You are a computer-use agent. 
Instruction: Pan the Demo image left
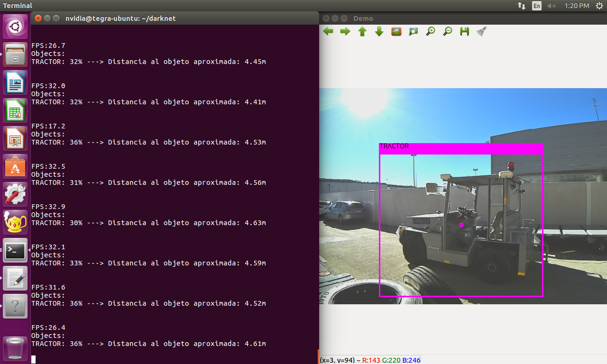[328, 31]
